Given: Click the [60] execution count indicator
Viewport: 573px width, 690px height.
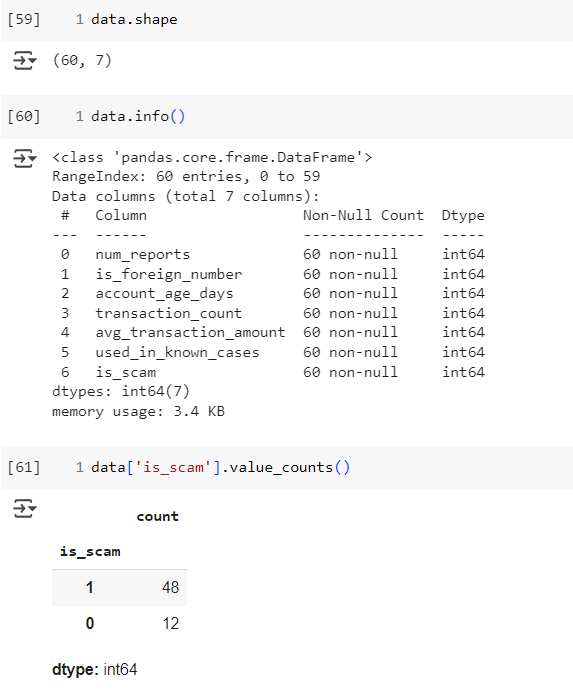Looking at the screenshot, I should coord(24,116).
